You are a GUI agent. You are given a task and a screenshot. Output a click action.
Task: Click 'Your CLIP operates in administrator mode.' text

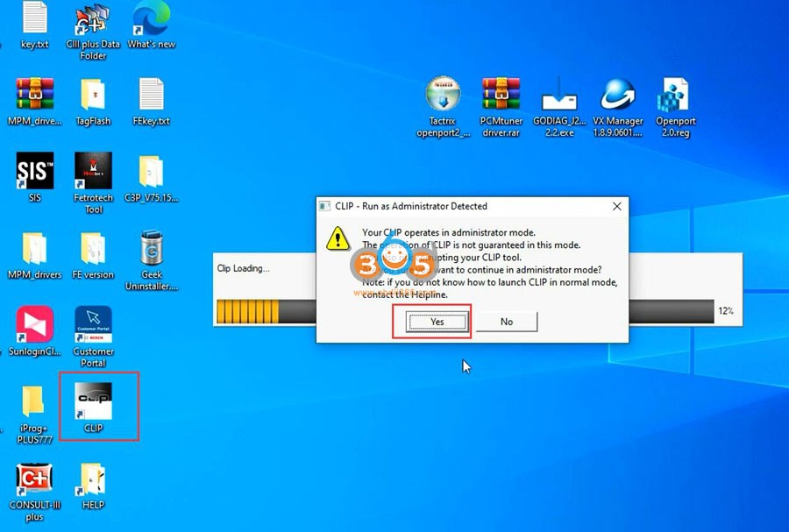pos(449,233)
